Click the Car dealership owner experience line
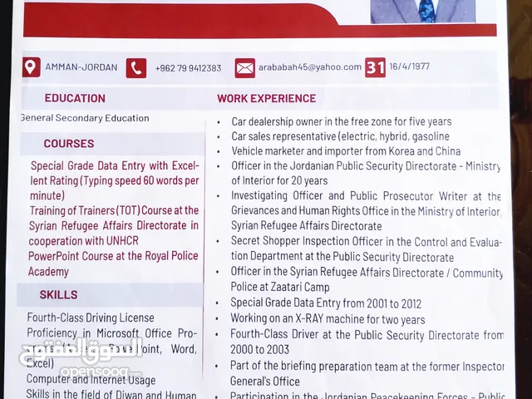Viewport: 532px width, 399px height. (341, 121)
